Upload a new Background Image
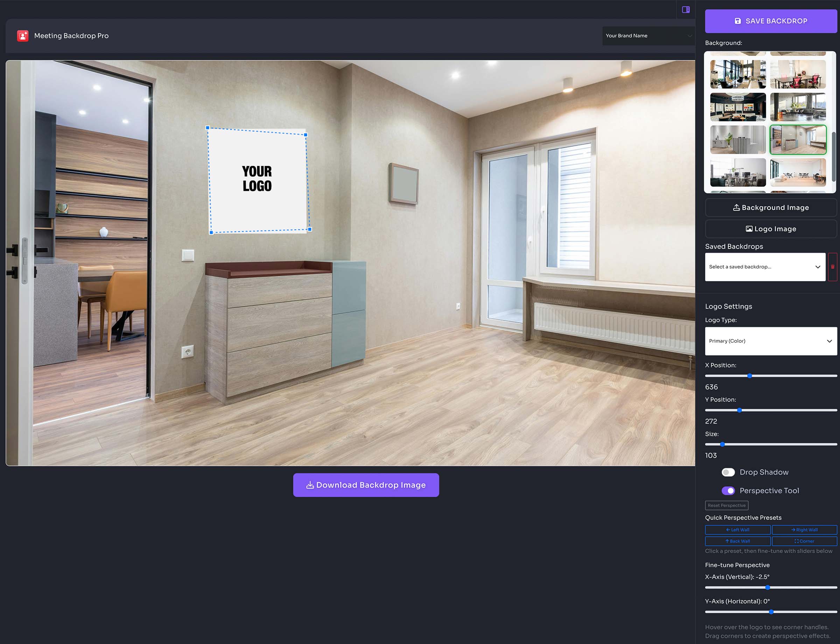Image resolution: width=840 pixels, height=644 pixels. [771, 208]
